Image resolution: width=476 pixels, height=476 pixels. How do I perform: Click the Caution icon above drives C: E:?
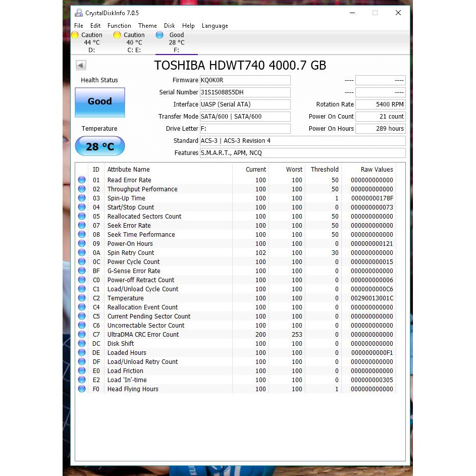(x=117, y=35)
